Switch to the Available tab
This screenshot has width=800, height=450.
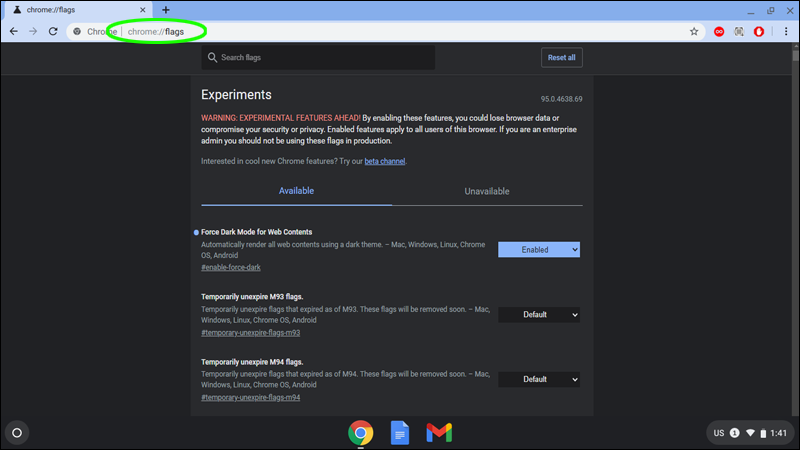point(296,191)
